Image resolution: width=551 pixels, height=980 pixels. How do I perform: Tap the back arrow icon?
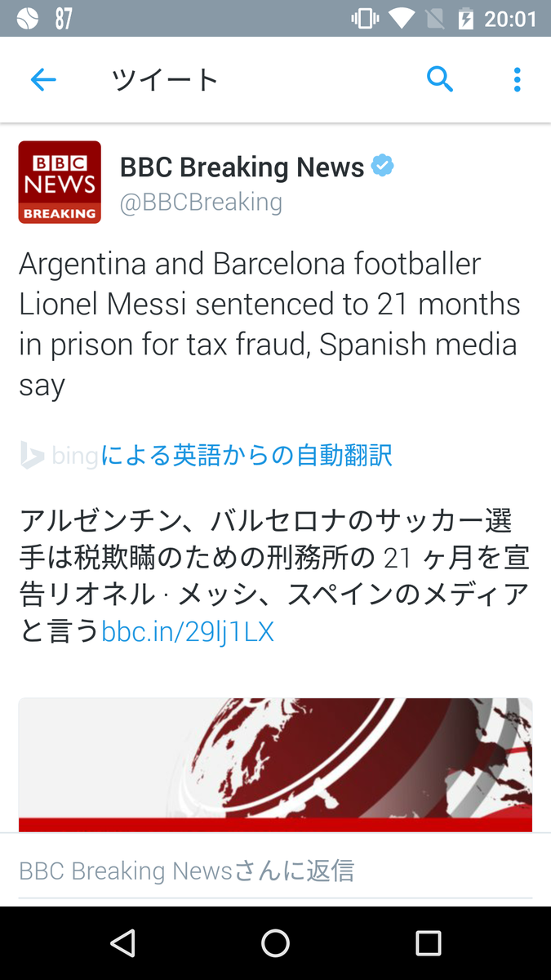pos(43,80)
